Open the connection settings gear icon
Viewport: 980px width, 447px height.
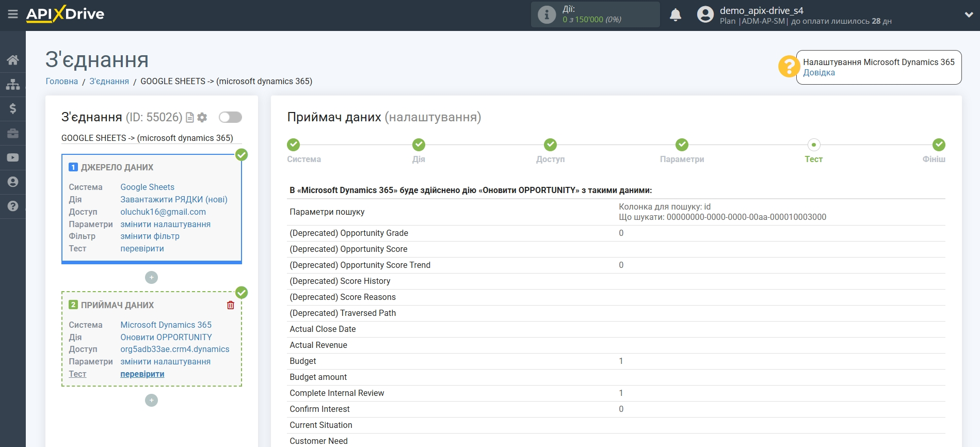202,118
